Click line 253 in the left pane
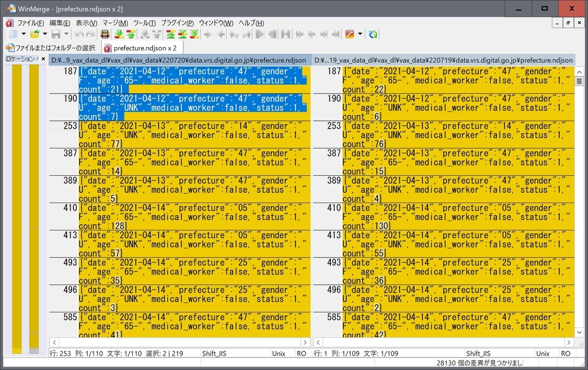This screenshot has height=370, width=588. pyautogui.click(x=195, y=135)
